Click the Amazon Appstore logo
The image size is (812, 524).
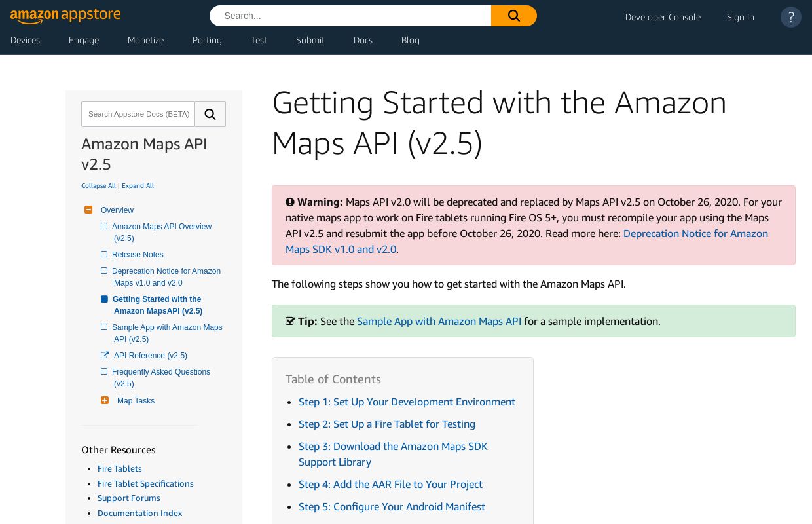pyautogui.click(x=65, y=16)
